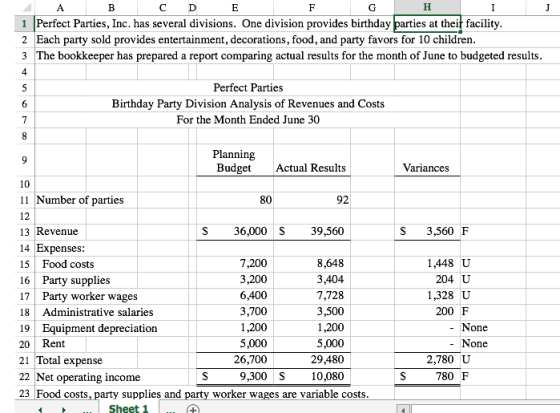Select column G header

(372, 8)
